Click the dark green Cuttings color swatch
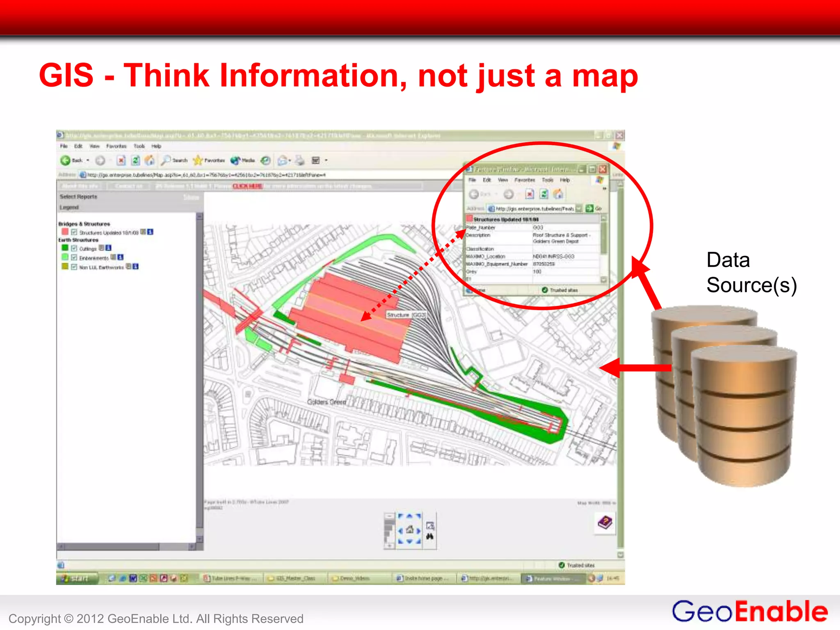This screenshot has width=840, height=630. 65,248
